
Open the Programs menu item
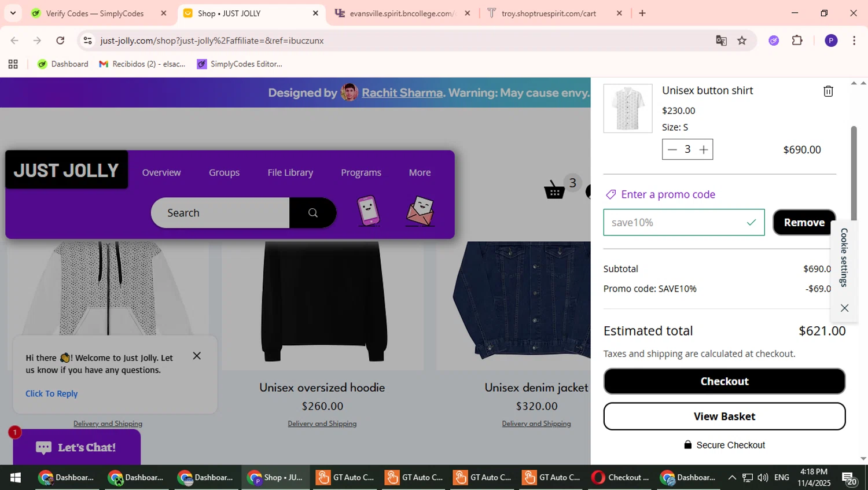click(361, 172)
